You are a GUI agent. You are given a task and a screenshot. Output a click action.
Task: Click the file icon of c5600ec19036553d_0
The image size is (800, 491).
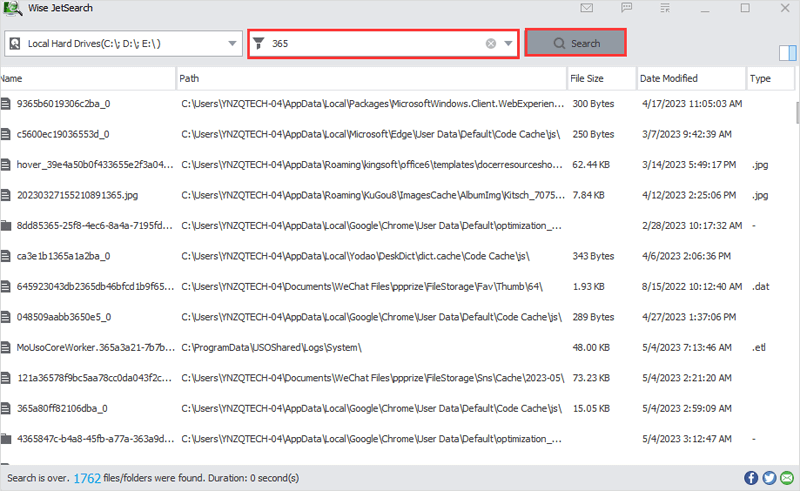point(6,134)
